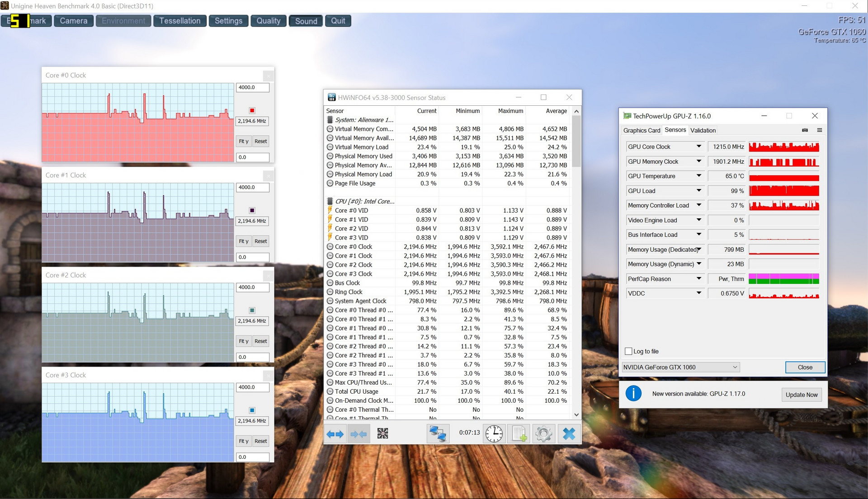Screen dimensions: 868x499
Task: Click the HWiNFO collapse layout arrows icon
Action: [359, 434]
